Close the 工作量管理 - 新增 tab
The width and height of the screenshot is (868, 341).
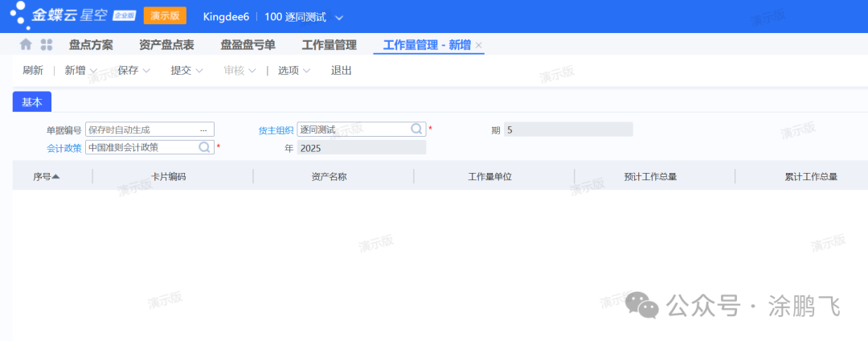(x=479, y=46)
